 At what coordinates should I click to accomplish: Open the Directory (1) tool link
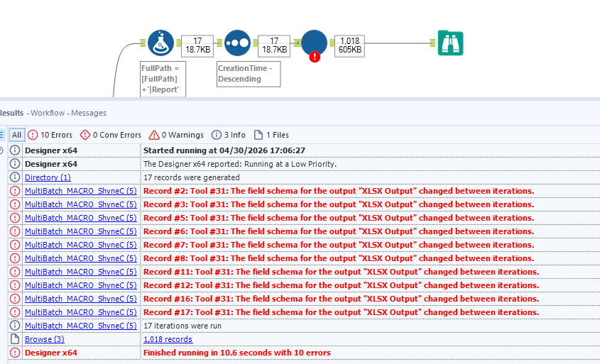[x=48, y=177]
